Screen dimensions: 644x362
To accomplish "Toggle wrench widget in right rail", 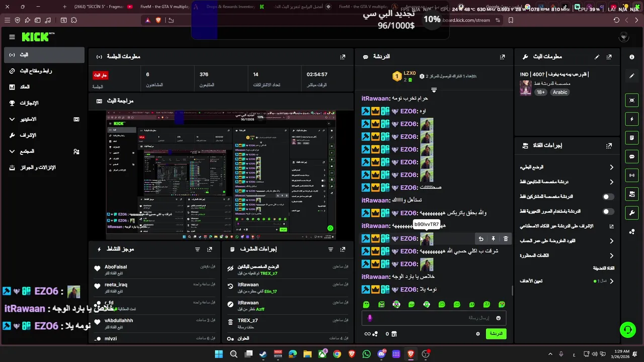I will click(x=632, y=213).
